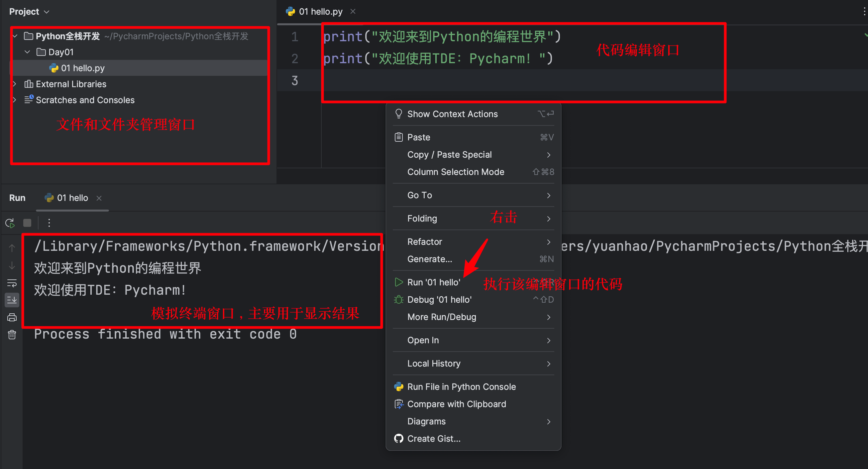Click the Scroll up arrow in console

[x=12, y=248]
